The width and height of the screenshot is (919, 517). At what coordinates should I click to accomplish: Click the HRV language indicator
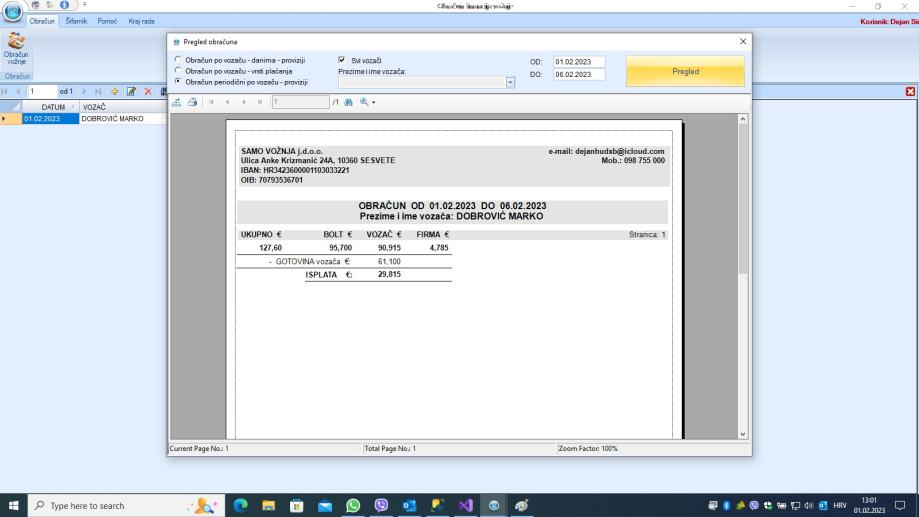[x=840, y=505]
